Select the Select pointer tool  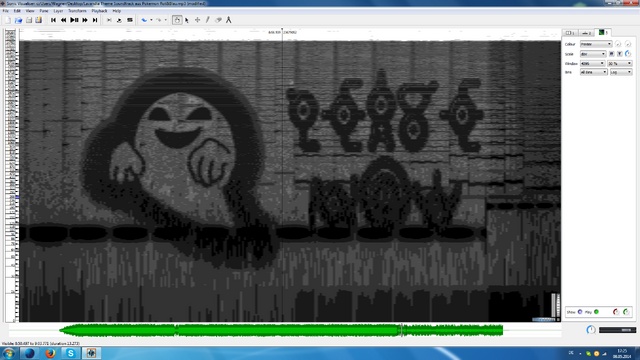coord(187,20)
